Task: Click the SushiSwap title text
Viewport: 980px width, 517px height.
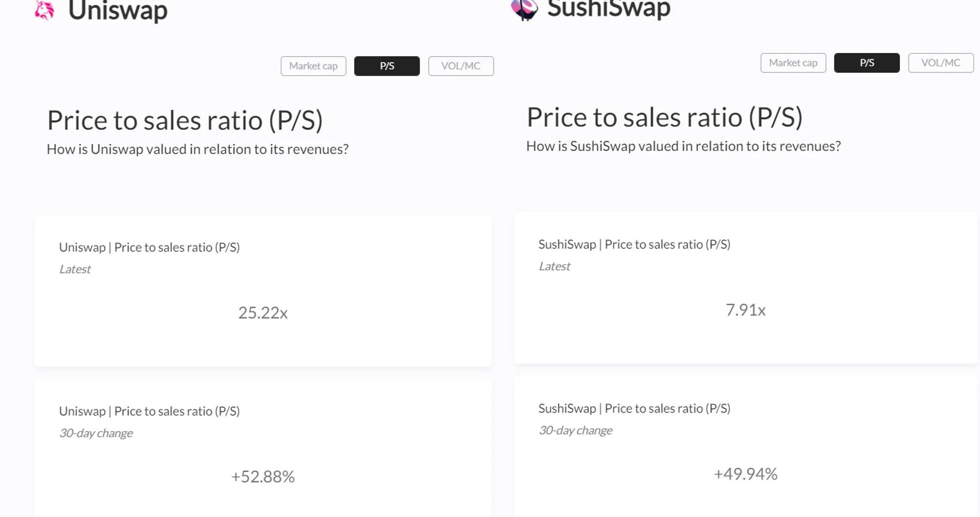Action: pos(608,9)
